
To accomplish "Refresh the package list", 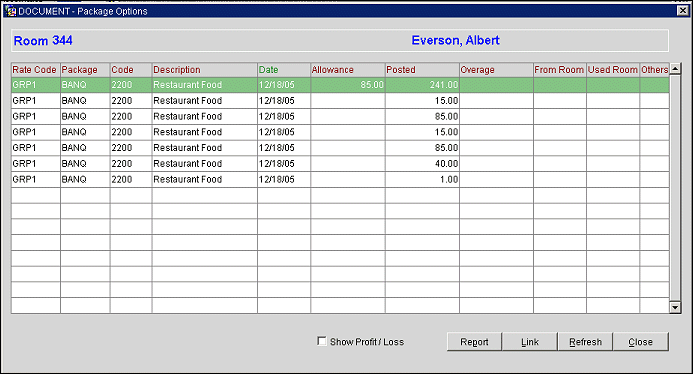I will point(585,342).
